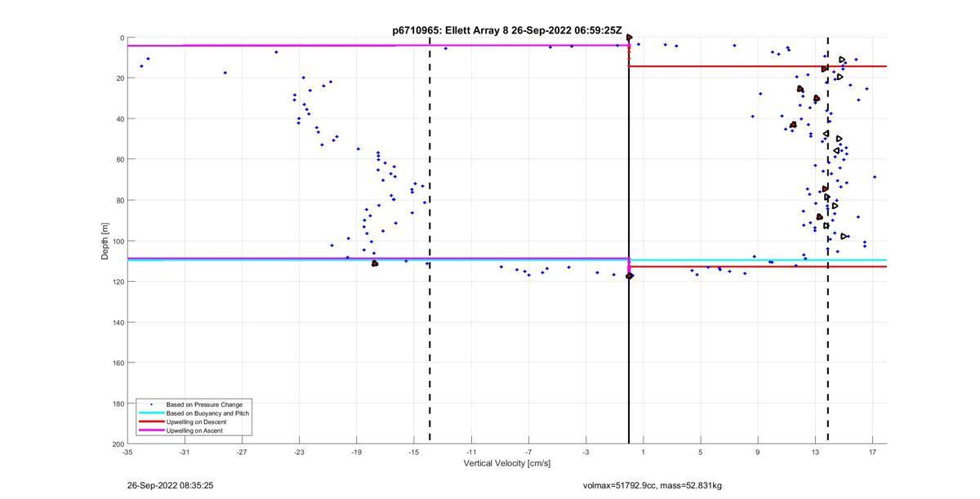Click the x-axis tick label "9"
This screenshot has height=499, width=980.
coord(757,452)
